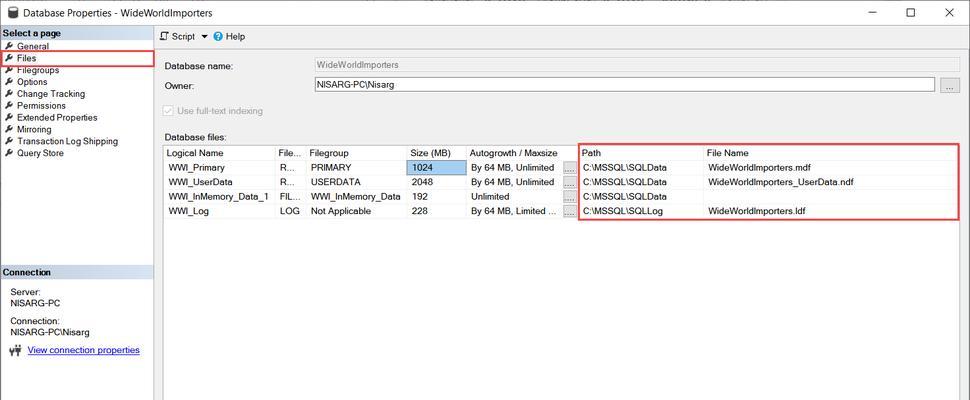Toggle Use full-text indexing checkbox
This screenshot has width=970, height=400.
168,111
